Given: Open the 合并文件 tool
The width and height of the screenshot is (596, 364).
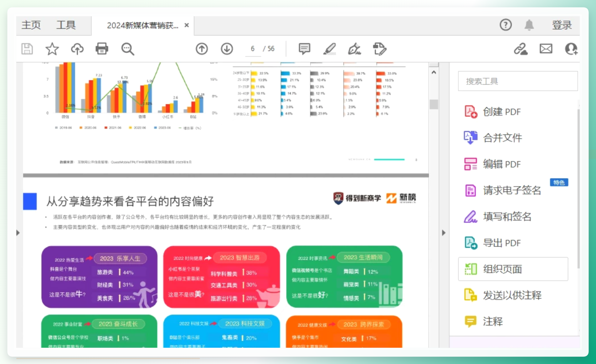Looking at the screenshot, I should tap(493, 138).
